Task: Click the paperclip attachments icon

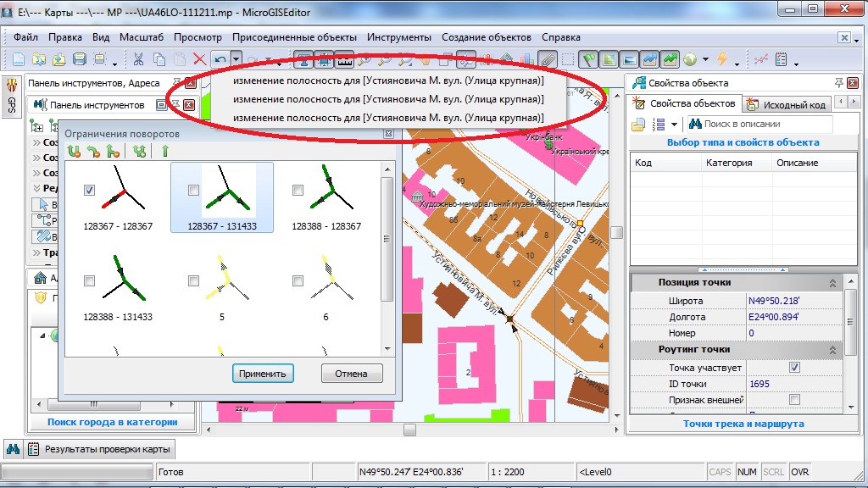Action: (548, 59)
